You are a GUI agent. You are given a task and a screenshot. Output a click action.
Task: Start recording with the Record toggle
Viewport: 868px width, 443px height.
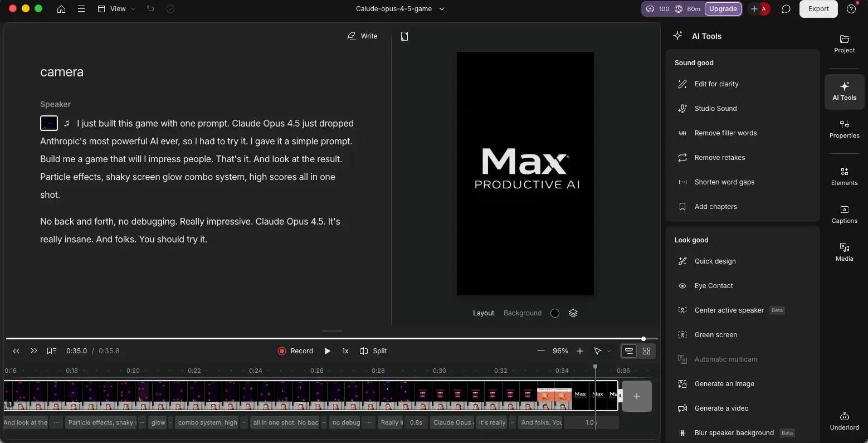click(x=295, y=351)
